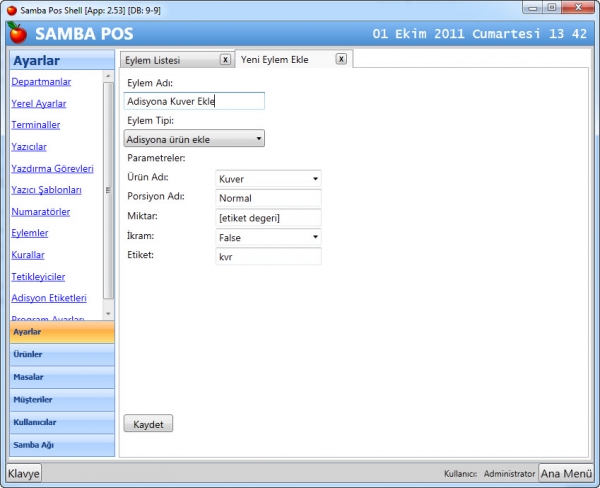Click settings list scroll-up arrow
This screenshot has width=600, height=488.
coord(108,76)
